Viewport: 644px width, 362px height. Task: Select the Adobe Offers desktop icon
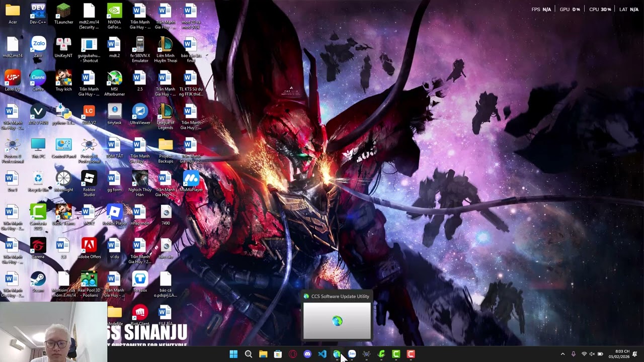[89, 248]
